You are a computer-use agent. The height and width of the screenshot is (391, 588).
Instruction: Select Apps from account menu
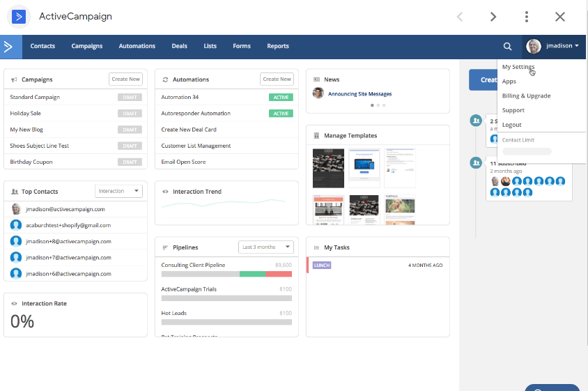(x=509, y=82)
